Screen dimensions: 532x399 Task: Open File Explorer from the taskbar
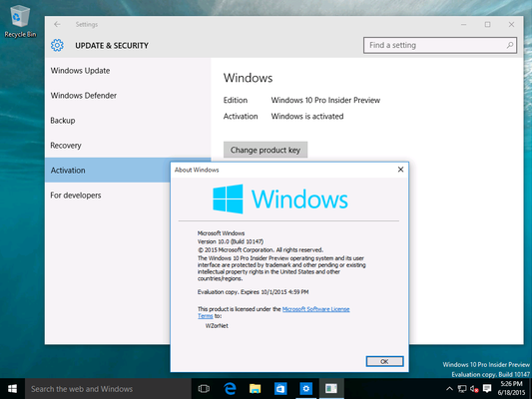click(x=255, y=389)
